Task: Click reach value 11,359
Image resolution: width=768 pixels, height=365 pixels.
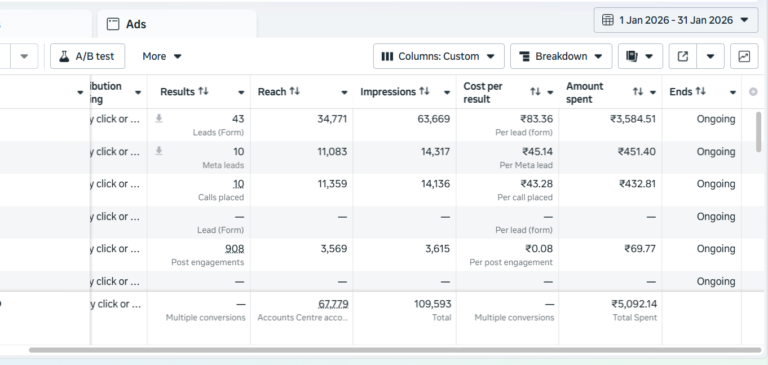Action: click(x=333, y=184)
